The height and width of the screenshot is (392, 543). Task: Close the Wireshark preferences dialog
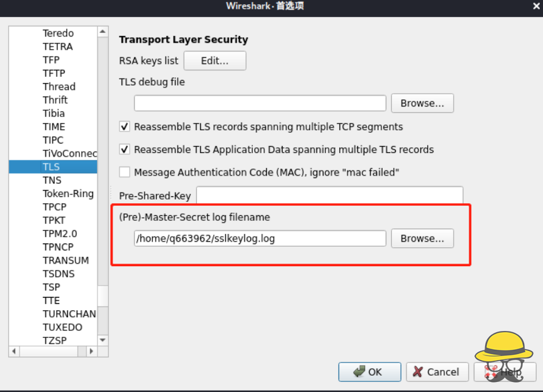[536, 6]
